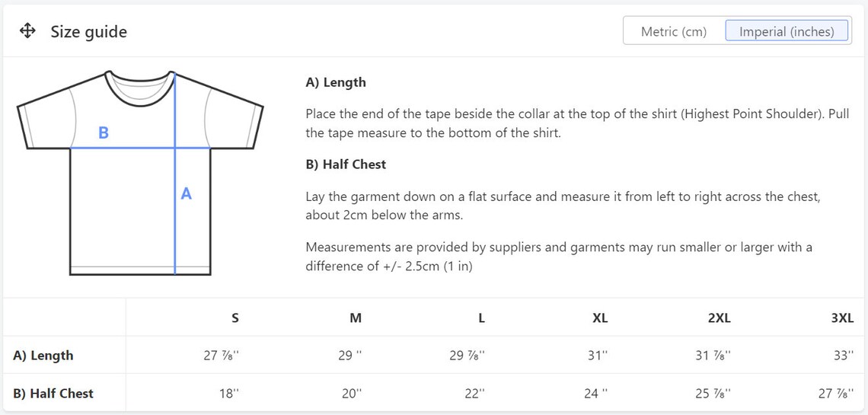Viewport: 868px width, 415px height.
Task: Select the M size column header
Action: click(x=356, y=318)
